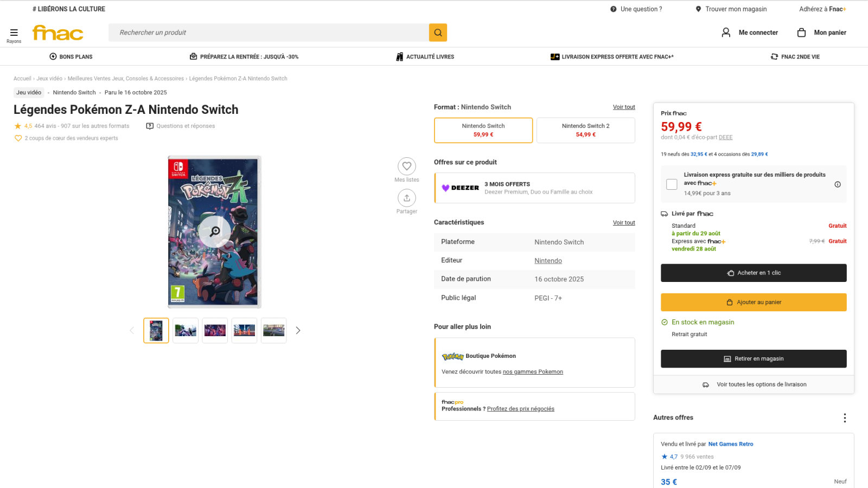Image resolution: width=868 pixels, height=488 pixels.
Task: Click the 464 avis reviews link
Action: tap(46, 126)
